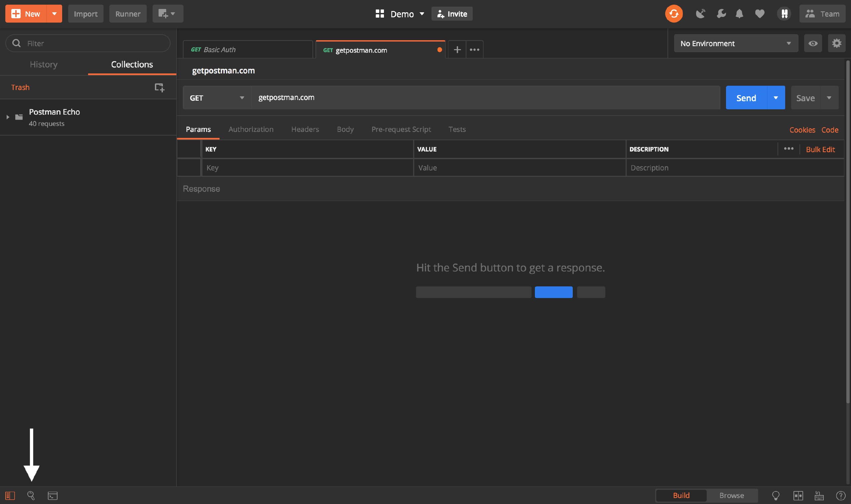This screenshot has width=851, height=504.
Task: Click the New button
Action: (26, 14)
